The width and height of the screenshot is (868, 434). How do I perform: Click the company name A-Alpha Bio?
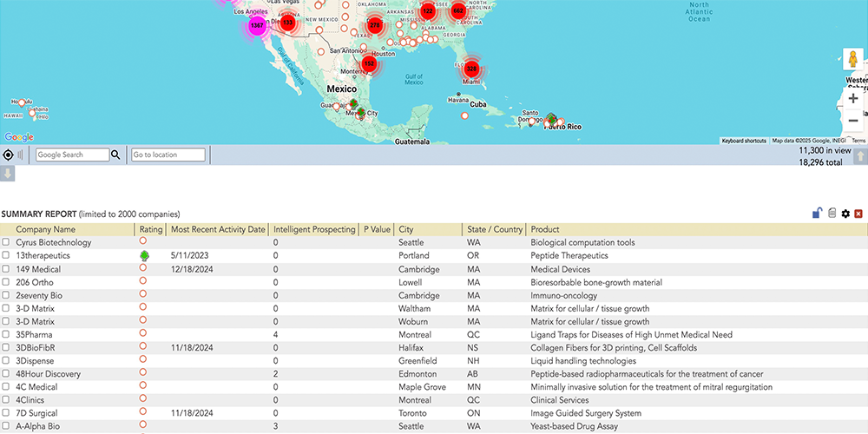(x=37, y=426)
